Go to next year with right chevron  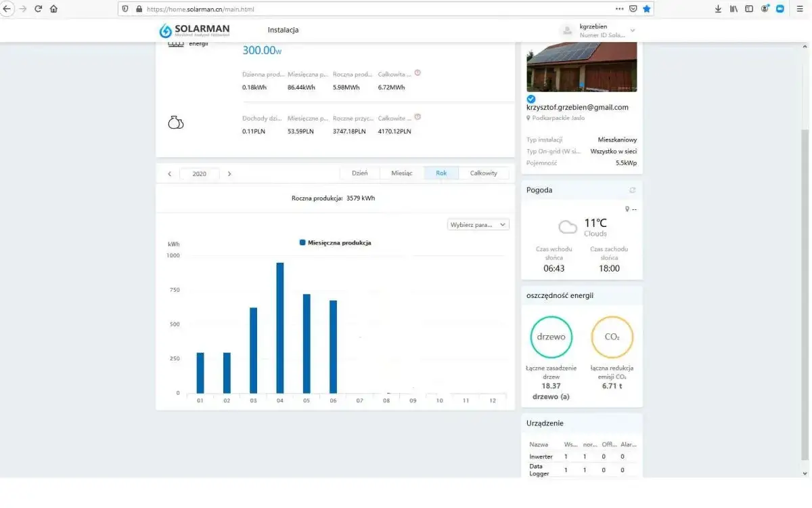click(x=229, y=173)
